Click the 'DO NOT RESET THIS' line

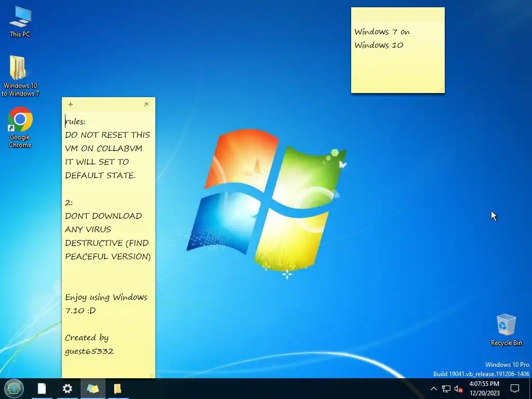[108, 135]
